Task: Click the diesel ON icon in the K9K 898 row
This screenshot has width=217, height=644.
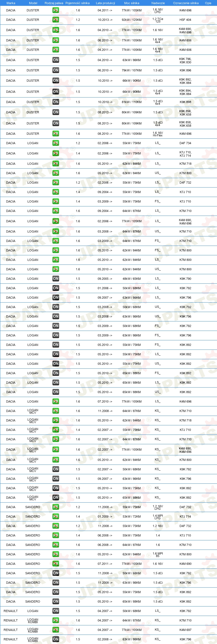Action: 56,102
